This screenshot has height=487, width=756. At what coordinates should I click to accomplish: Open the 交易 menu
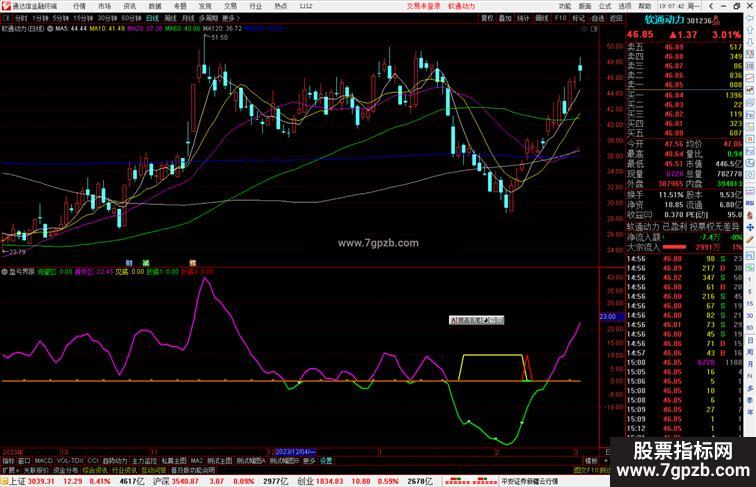click(x=230, y=6)
